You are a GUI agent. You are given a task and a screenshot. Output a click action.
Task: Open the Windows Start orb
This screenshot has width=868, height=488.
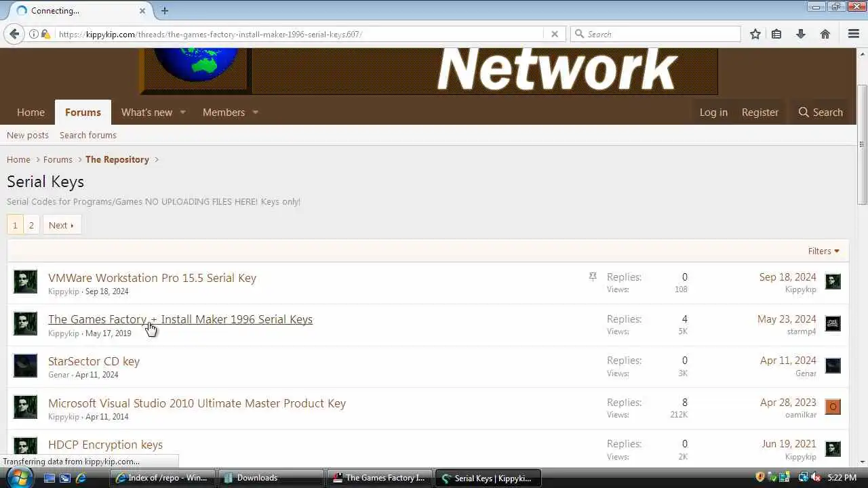pyautogui.click(x=18, y=476)
